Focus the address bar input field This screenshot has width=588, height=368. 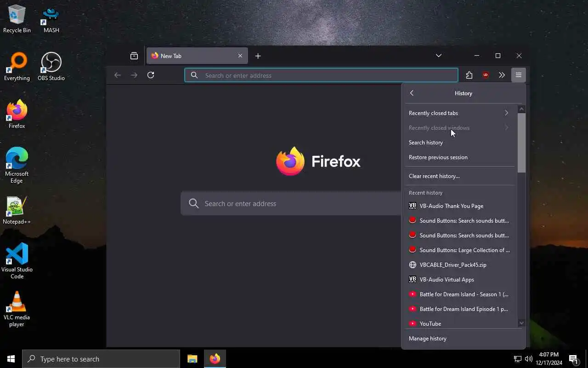pyautogui.click(x=321, y=75)
